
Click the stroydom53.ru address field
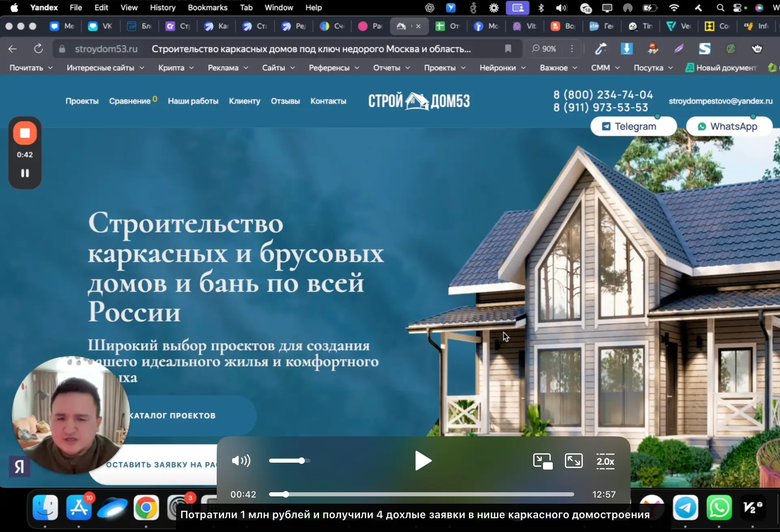coord(106,49)
